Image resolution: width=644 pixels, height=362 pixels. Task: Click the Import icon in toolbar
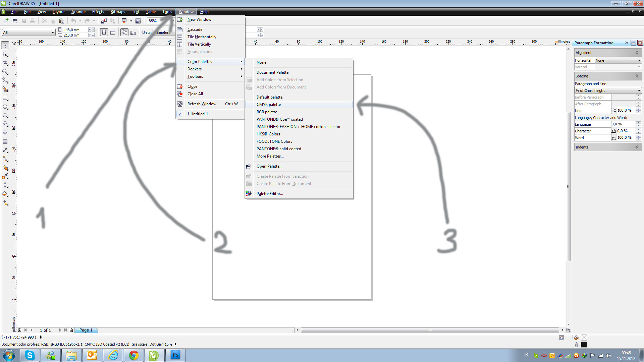[104, 21]
